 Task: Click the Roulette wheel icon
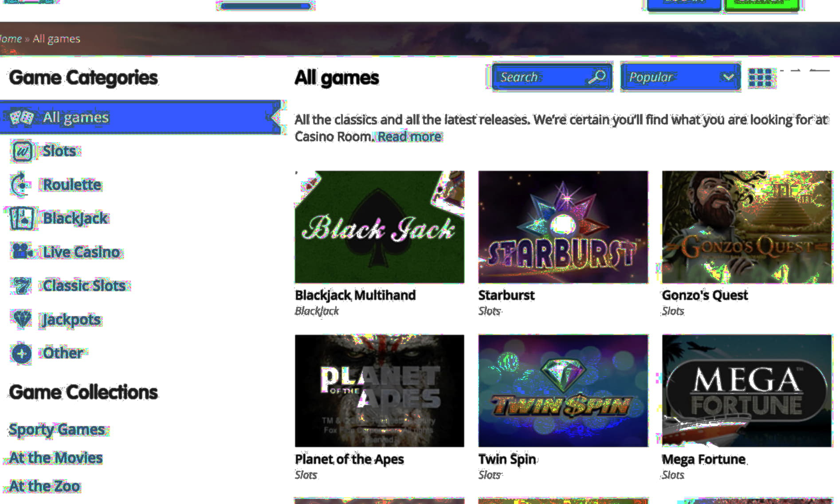(21, 185)
